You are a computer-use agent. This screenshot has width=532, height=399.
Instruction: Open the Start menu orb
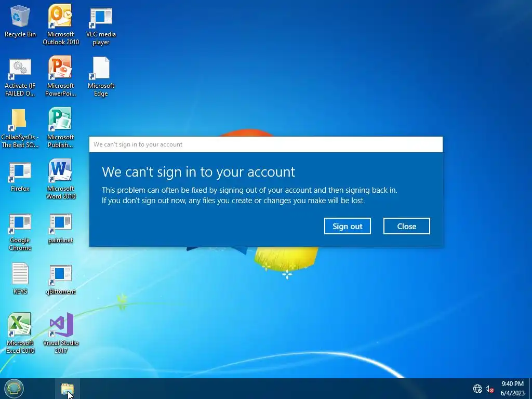(14, 389)
